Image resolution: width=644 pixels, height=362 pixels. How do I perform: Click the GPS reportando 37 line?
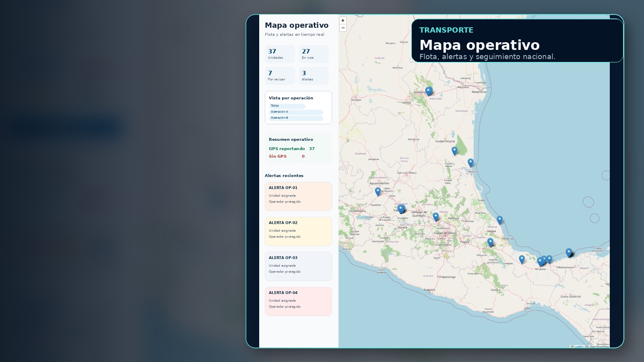click(x=292, y=149)
